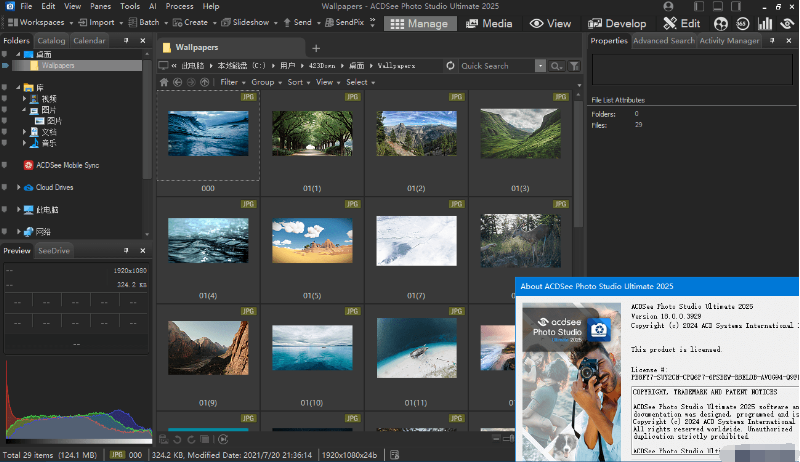Navigate forward with the right arrow
800x462 pixels.
click(191, 82)
